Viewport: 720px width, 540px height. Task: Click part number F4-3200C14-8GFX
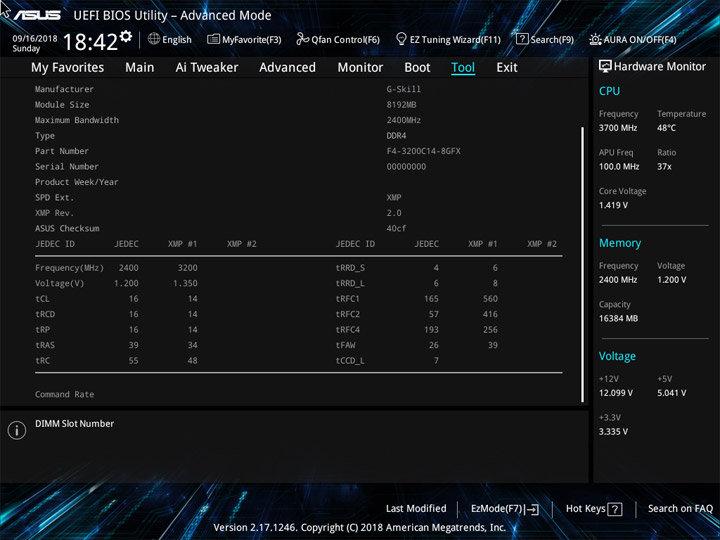[423, 151]
